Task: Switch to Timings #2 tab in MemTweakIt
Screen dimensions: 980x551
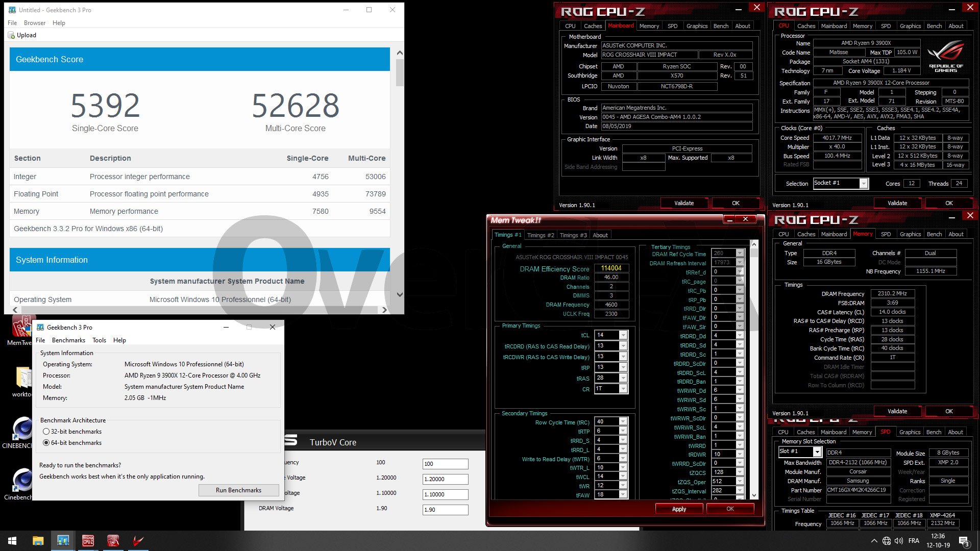Action: pyautogui.click(x=540, y=235)
